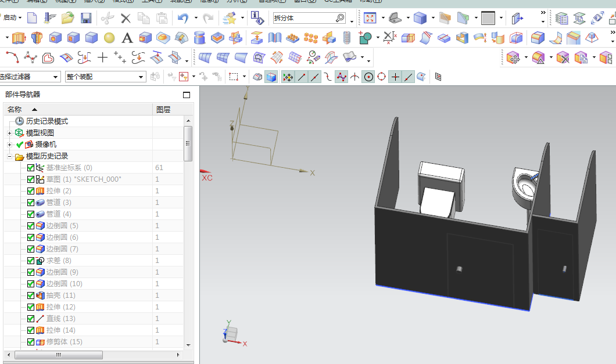Click the Delete (X) icon in the top toolbar

coord(126,18)
